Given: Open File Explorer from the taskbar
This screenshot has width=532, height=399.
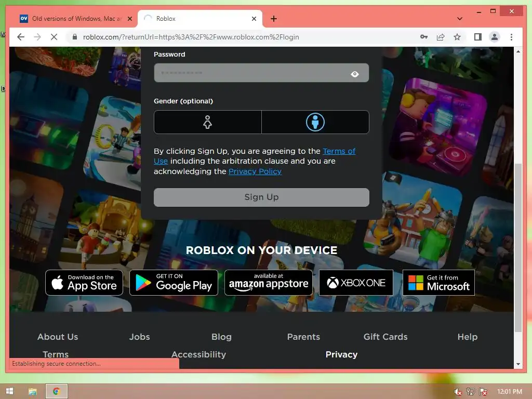Looking at the screenshot, I should [33, 391].
